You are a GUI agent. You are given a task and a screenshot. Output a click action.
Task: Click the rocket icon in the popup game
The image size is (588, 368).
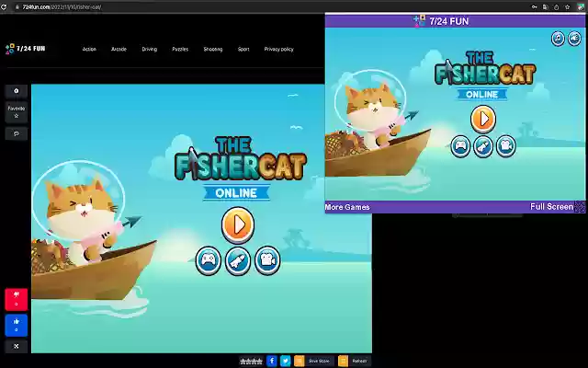pyautogui.click(x=483, y=146)
